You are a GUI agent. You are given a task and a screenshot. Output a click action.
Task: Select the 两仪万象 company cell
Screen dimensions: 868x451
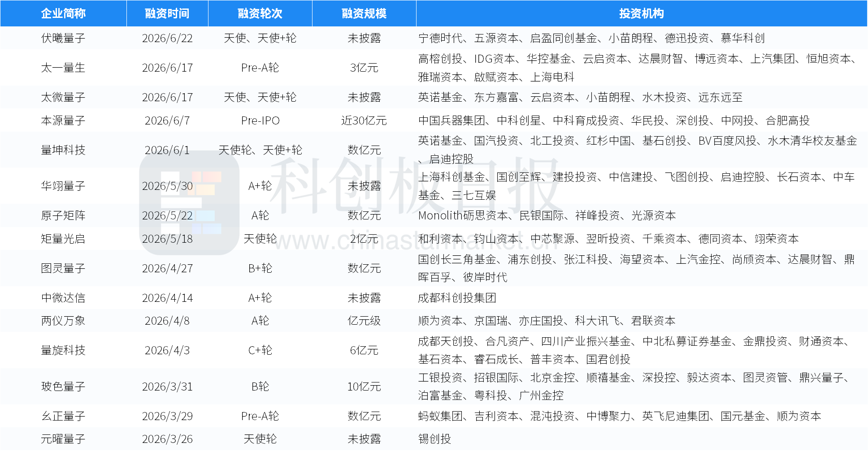63,321
